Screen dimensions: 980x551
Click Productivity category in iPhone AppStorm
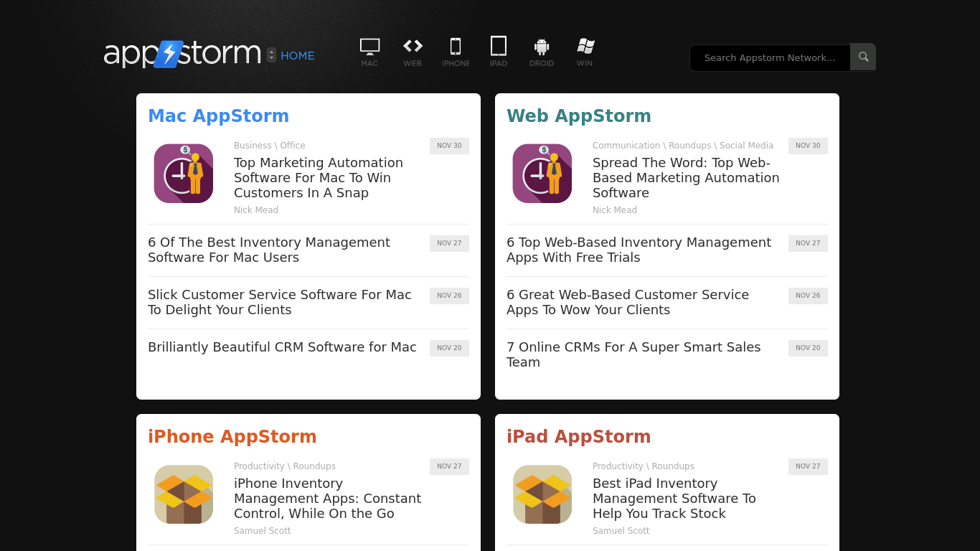pos(259,466)
